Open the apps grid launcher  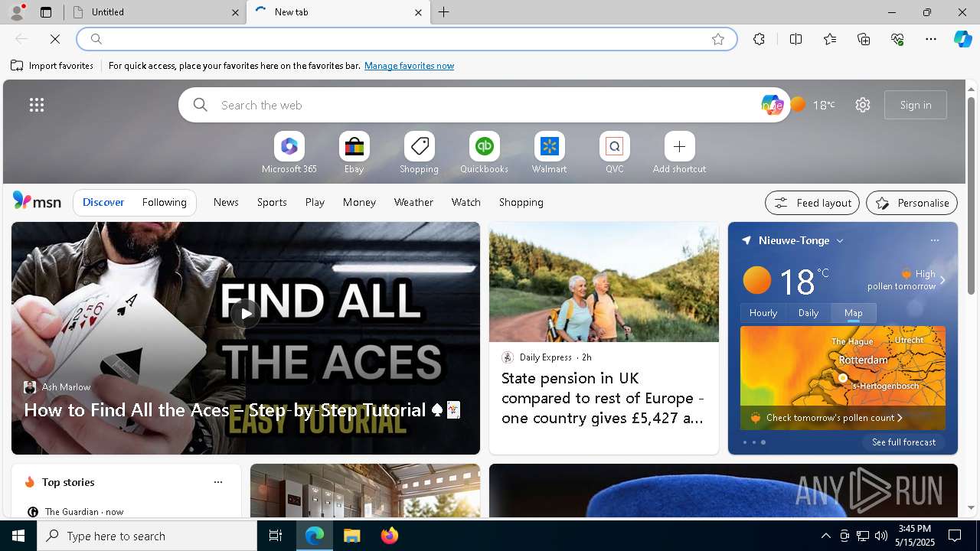pyautogui.click(x=37, y=105)
